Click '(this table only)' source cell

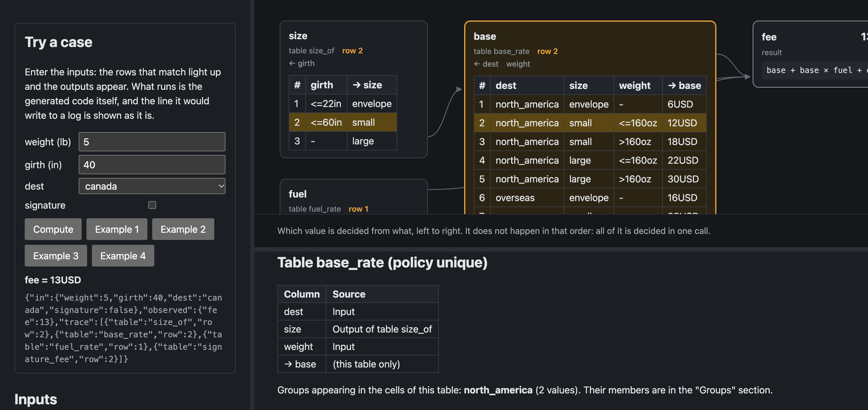(x=382, y=364)
